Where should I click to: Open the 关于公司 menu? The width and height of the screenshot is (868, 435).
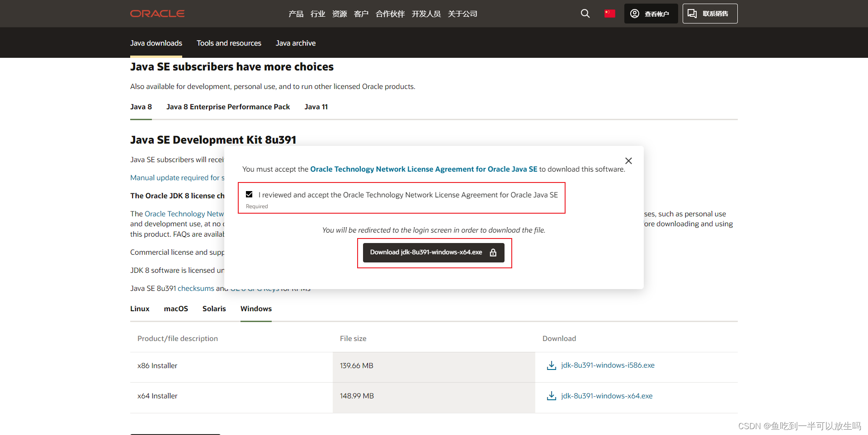462,14
